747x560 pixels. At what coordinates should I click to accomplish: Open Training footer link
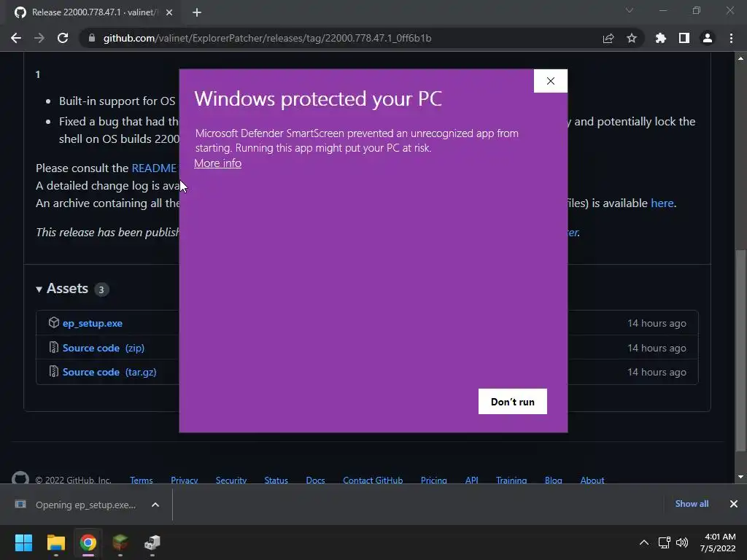[x=511, y=480]
